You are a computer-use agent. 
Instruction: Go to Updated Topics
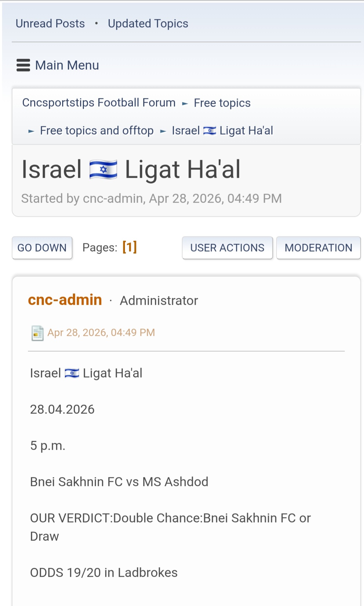pos(148,23)
